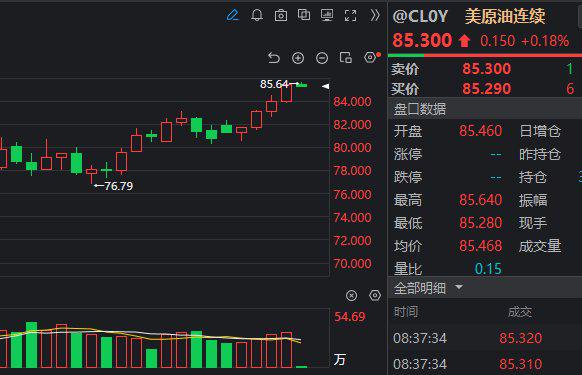This screenshot has height=375, width=582.
Task: Select the blue pencil drawing tool icon
Action: (x=232, y=15)
